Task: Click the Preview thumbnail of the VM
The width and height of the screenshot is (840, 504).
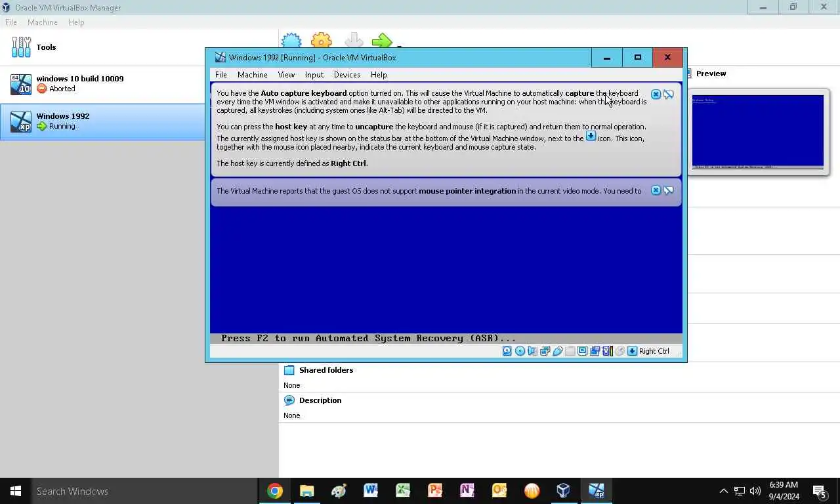Action: [x=758, y=132]
